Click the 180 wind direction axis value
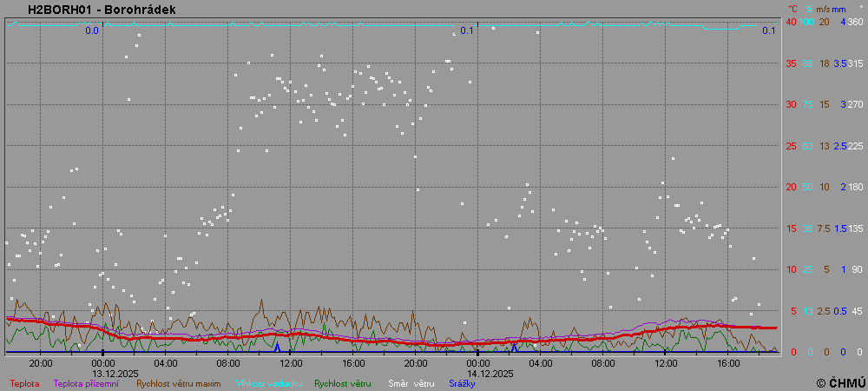 click(855, 187)
